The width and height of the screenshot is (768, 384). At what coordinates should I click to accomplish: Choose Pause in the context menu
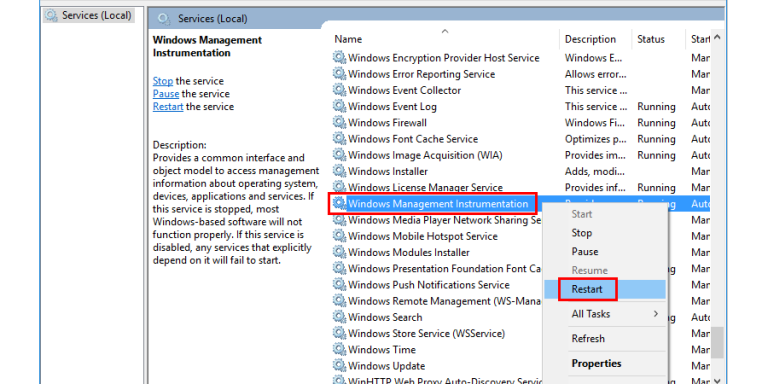[x=584, y=251]
